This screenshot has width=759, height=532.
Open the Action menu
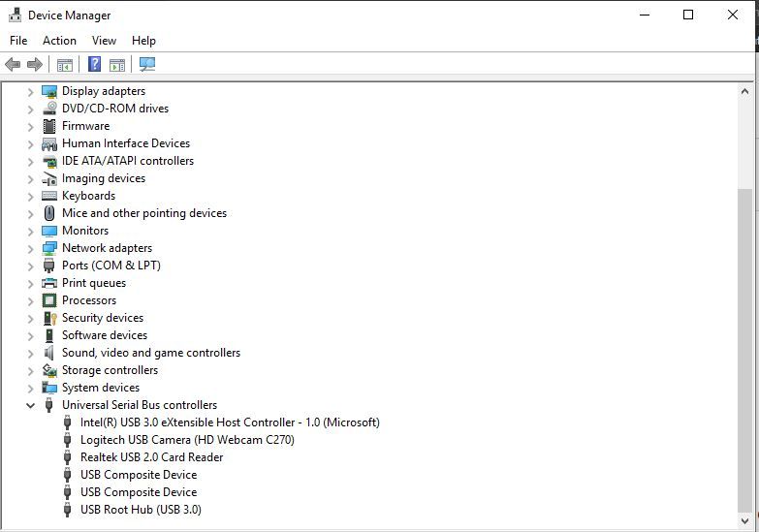coord(59,41)
